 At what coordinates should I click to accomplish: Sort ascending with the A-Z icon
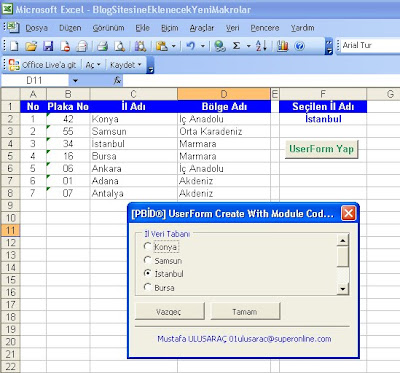point(261,45)
